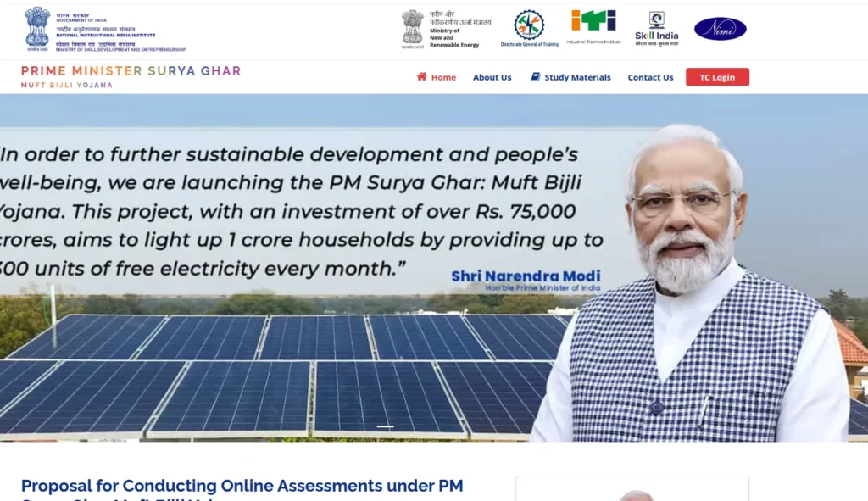Click the Government of India national emblem

36,27
